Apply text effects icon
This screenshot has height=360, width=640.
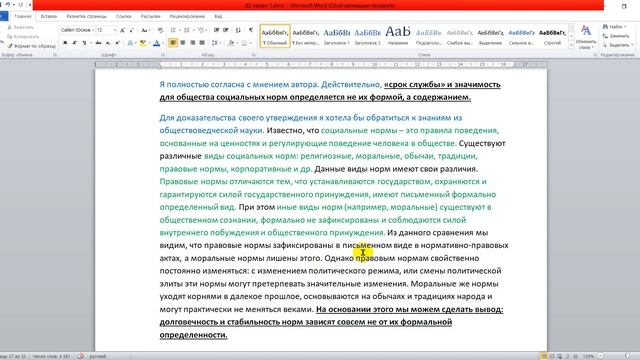coord(131,43)
